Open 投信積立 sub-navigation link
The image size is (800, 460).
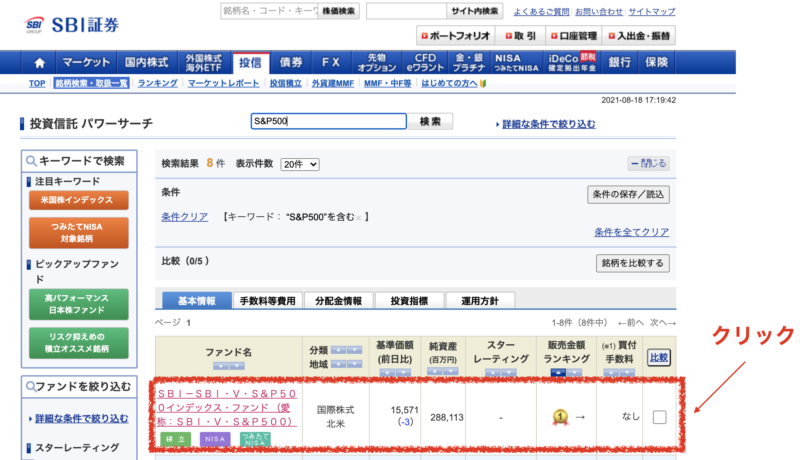pyautogui.click(x=286, y=83)
